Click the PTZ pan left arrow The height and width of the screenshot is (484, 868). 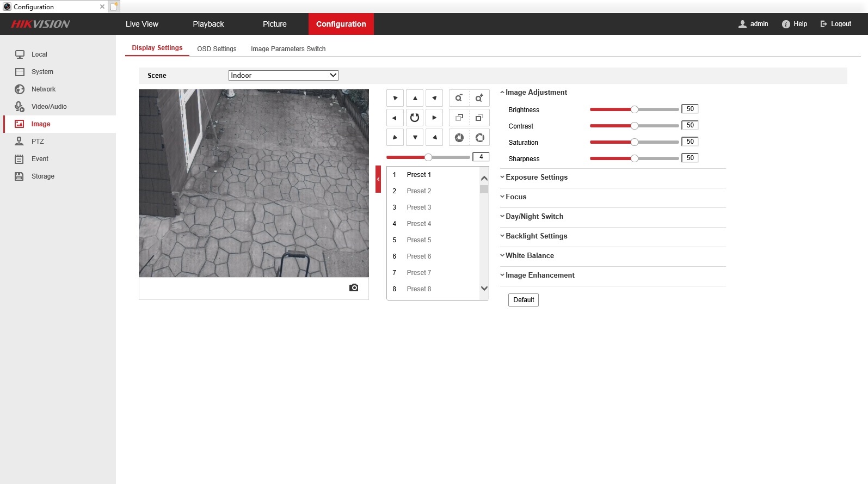[x=395, y=118]
